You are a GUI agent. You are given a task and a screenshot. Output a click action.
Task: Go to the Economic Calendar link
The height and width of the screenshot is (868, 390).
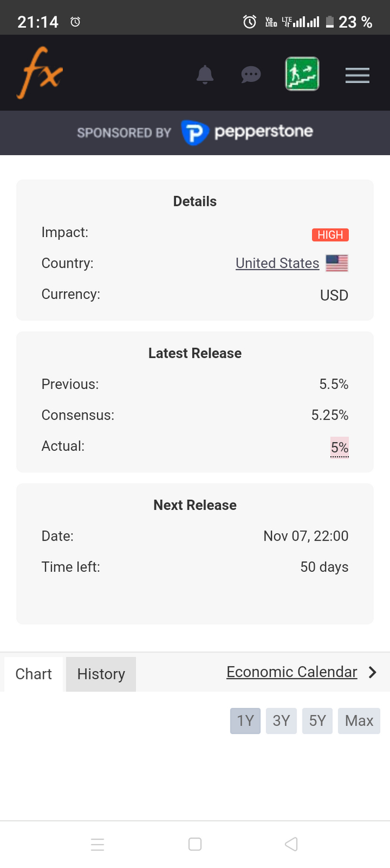click(x=291, y=672)
